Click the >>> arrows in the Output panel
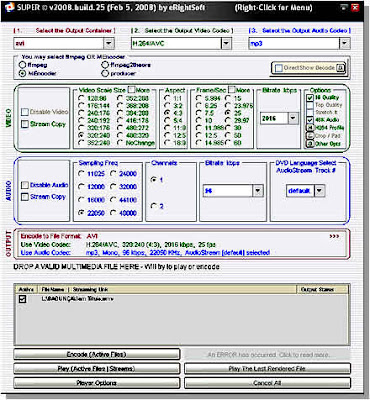This screenshot has width=370, height=400. click(x=334, y=236)
